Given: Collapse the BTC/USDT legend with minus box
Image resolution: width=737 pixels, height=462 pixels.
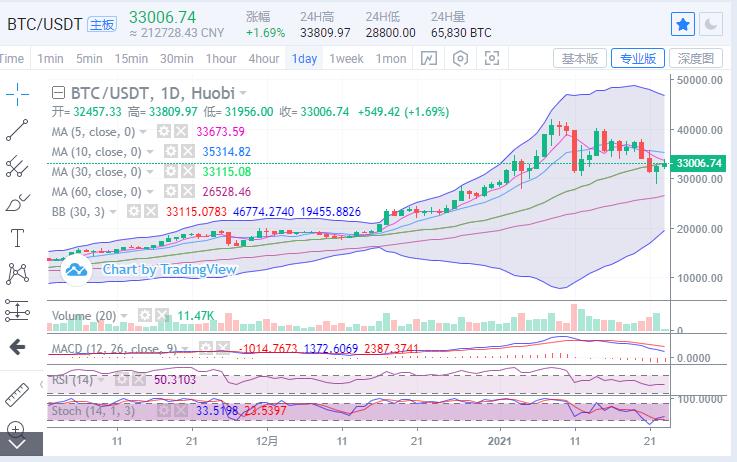Looking at the screenshot, I should click(58, 93).
